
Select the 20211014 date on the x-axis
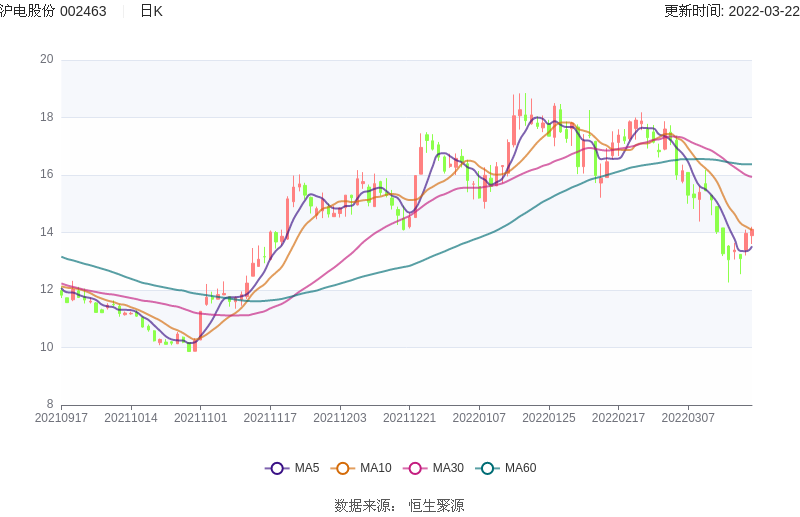tap(131, 418)
